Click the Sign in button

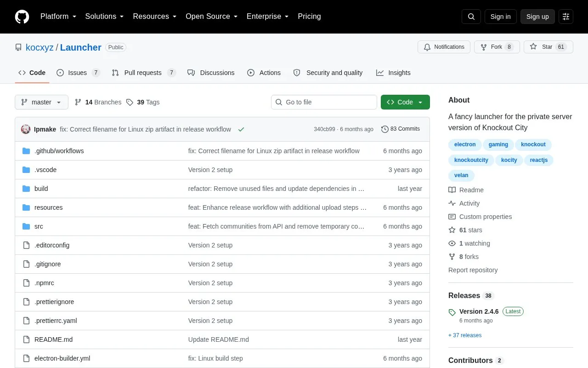point(500,17)
